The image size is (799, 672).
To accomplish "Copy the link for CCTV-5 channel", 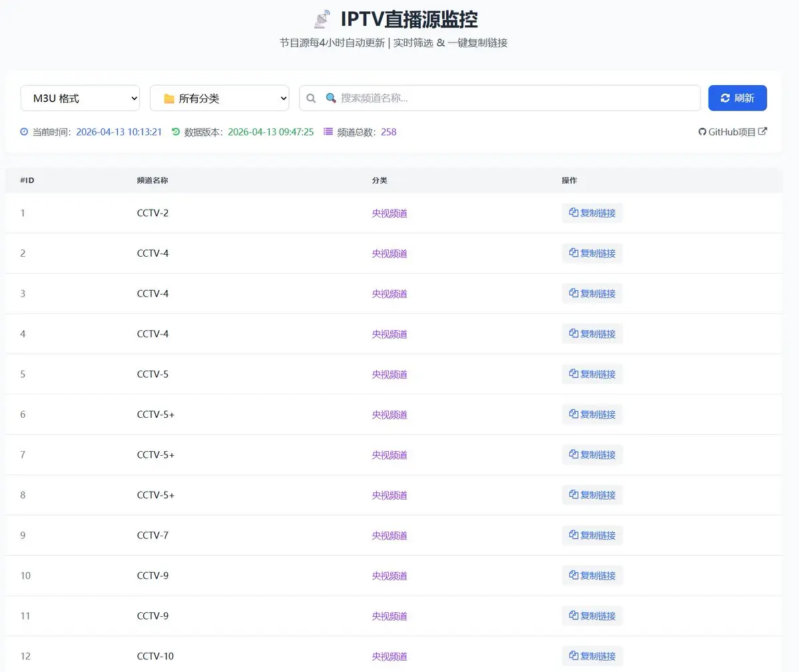I will pyautogui.click(x=592, y=374).
